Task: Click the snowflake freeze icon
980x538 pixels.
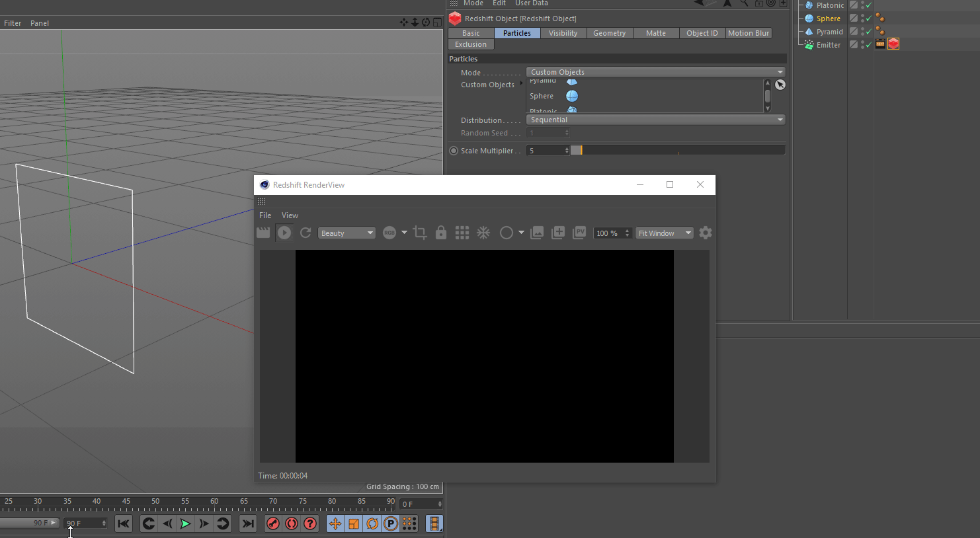Action: tap(483, 233)
